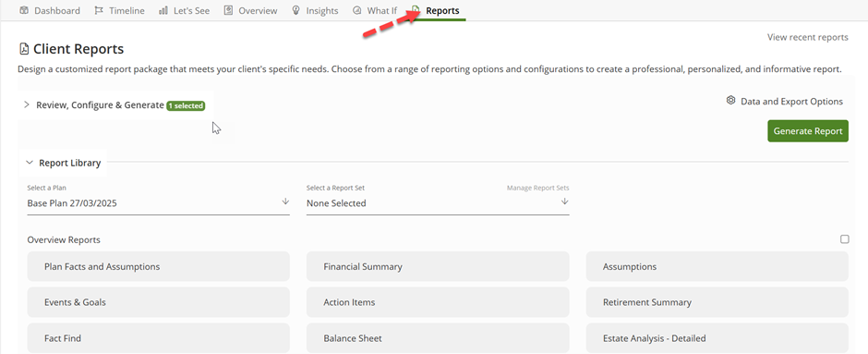Screen dimensions: 868x354
Task: Pick the Action Items report
Action: pyautogui.click(x=438, y=302)
